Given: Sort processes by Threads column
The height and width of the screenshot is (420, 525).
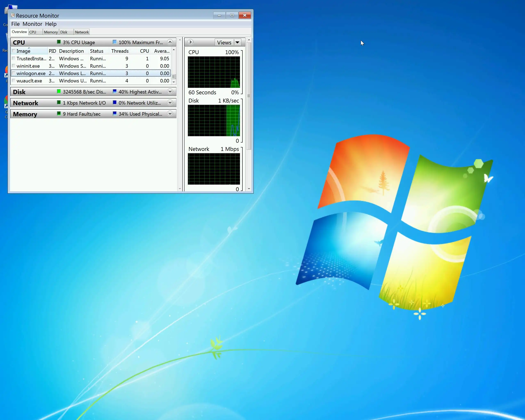Looking at the screenshot, I should [x=120, y=51].
